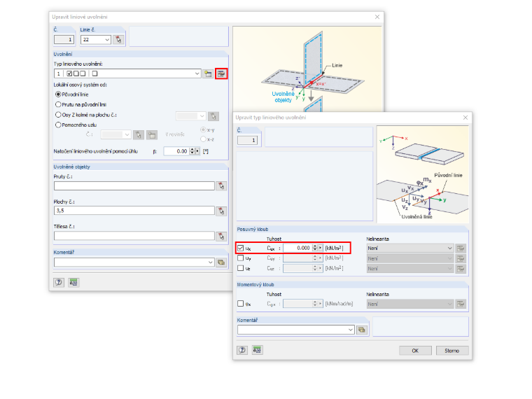Enable uz translational hinge checkbox
This screenshot has width=532, height=399.
click(x=241, y=268)
